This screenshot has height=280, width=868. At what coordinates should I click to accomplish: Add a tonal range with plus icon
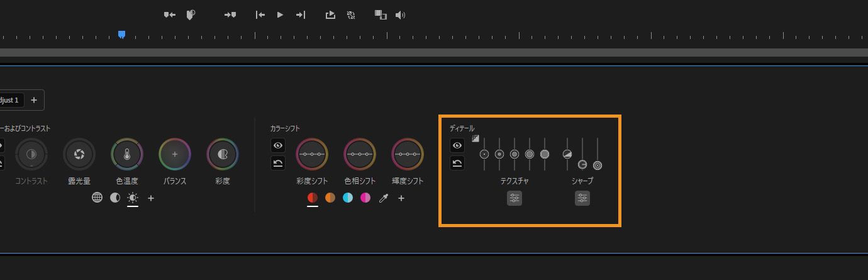(151, 198)
